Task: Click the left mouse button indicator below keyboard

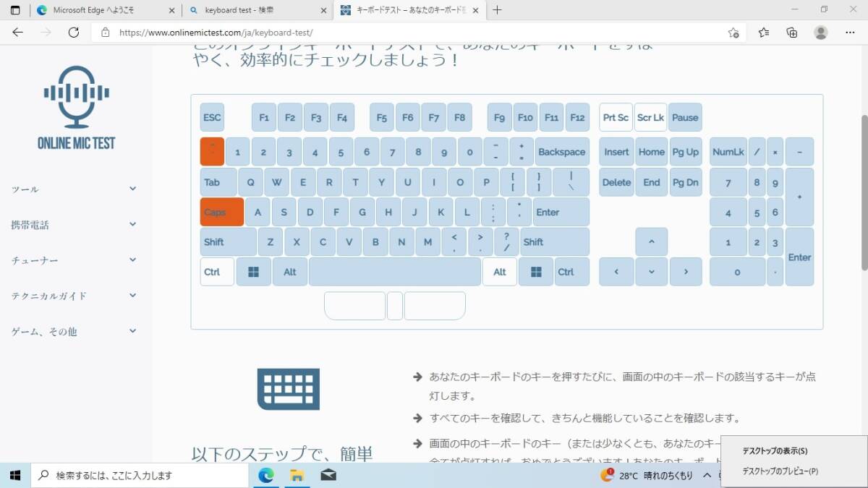Action: 354,306
